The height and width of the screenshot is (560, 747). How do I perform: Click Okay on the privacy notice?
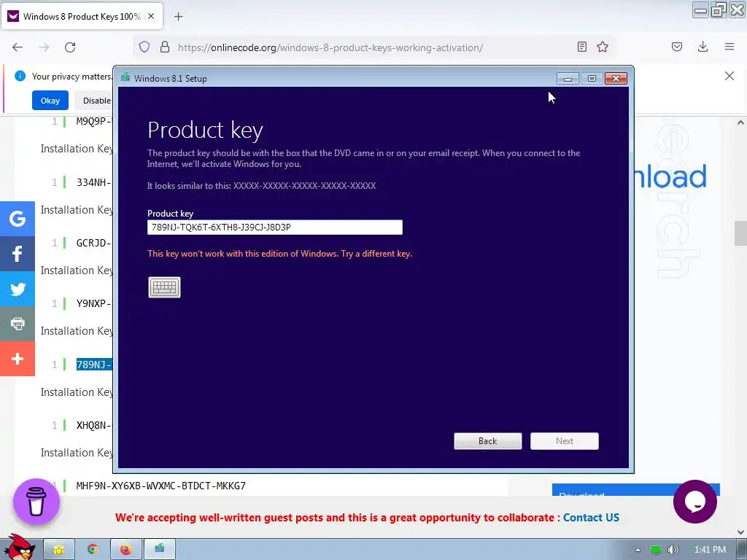50,101
